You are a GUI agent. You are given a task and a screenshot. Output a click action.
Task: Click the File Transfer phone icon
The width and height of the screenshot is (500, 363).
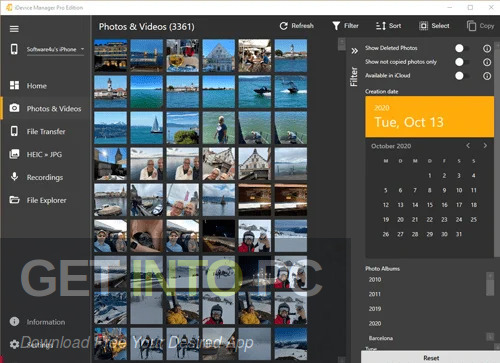click(14, 131)
